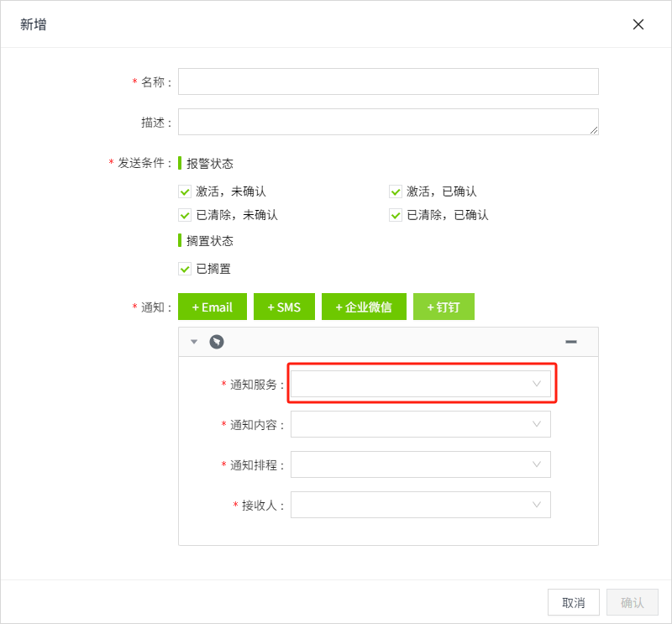This screenshot has width=672, height=624.
Task: Click the 取消 button
Action: point(574,602)
